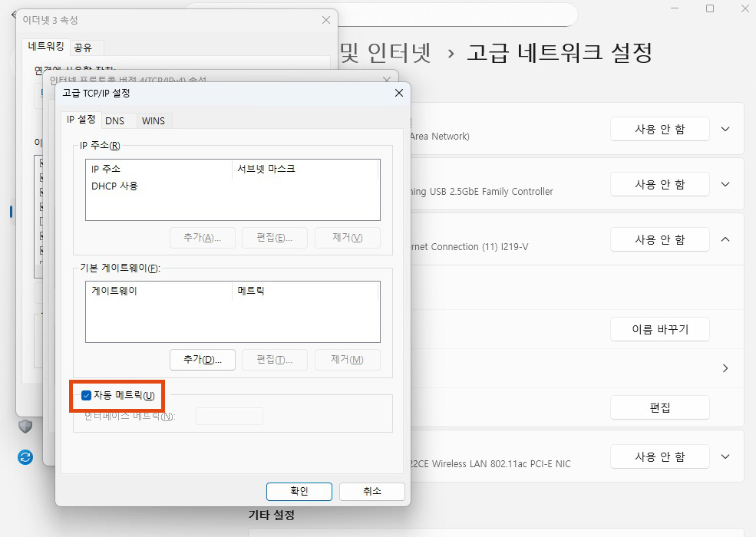Collapse the I219-V Ethernet adapter section

click(725, 239)
